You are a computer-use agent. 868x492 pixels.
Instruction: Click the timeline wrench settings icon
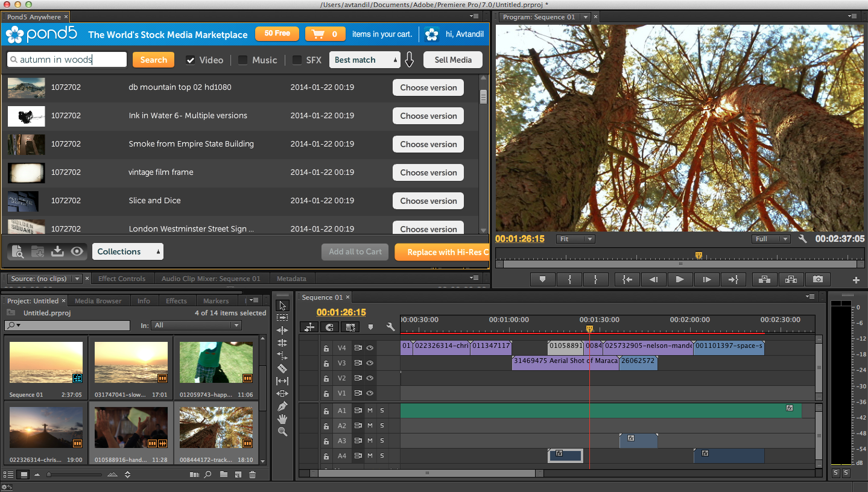tap(391, 327)
